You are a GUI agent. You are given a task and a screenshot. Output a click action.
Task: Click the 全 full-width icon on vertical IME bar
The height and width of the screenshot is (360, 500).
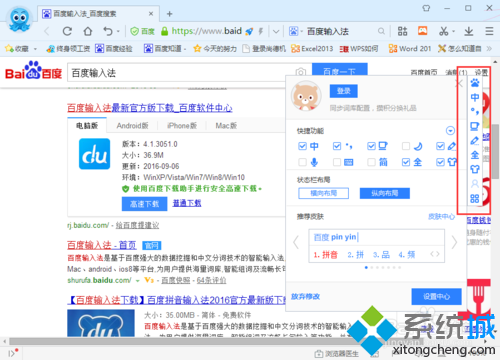click(x=475, y=155)
